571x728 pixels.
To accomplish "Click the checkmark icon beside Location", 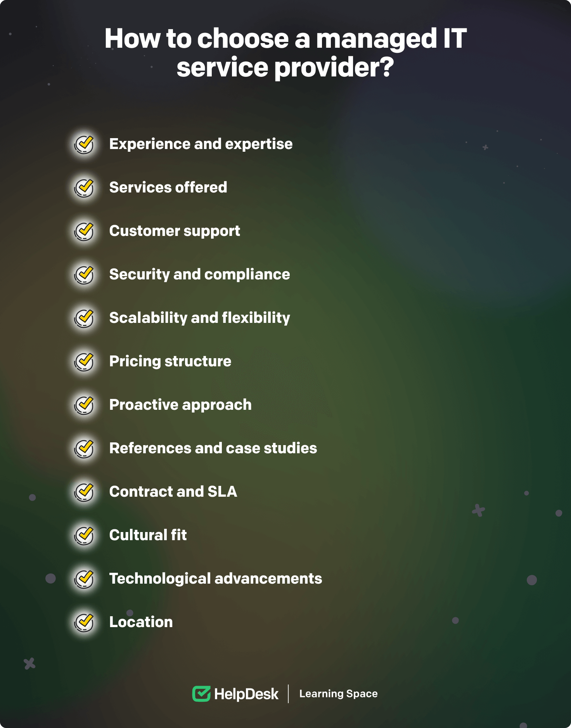I will (x=84, y=623).
